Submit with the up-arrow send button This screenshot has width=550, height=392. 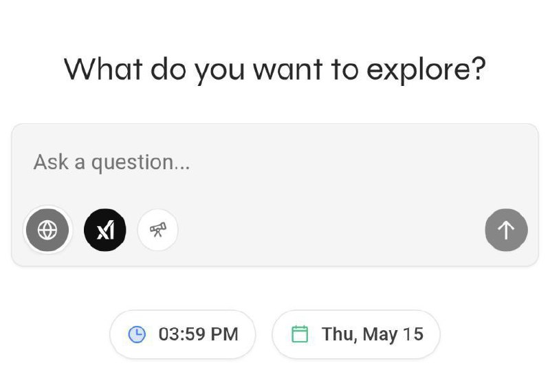click(x=506, y=230)
